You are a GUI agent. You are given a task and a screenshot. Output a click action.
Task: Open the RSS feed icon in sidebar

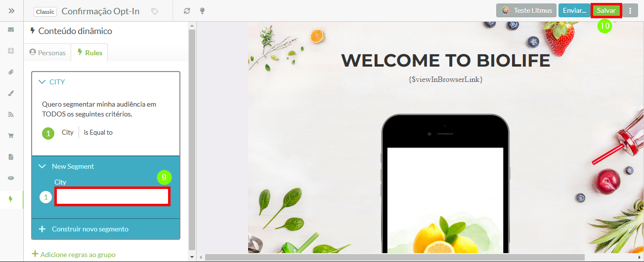[x=11, y=114]
